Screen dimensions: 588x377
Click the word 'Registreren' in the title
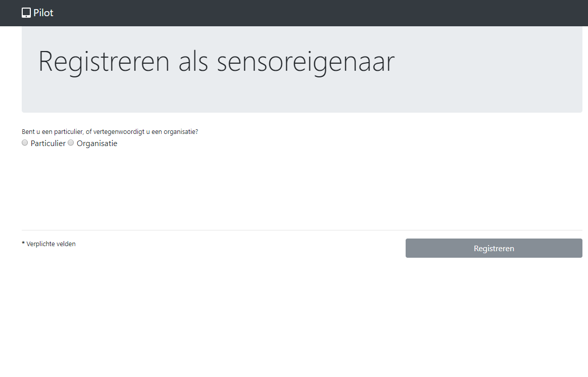click(x=104, y=62)
